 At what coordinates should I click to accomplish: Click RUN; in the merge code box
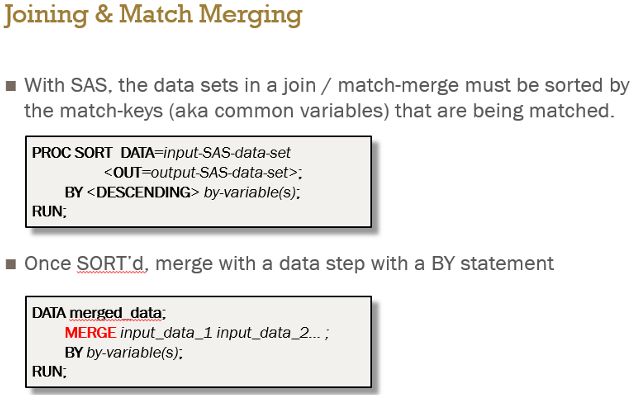pyautogui.click(x=49, y=371)
